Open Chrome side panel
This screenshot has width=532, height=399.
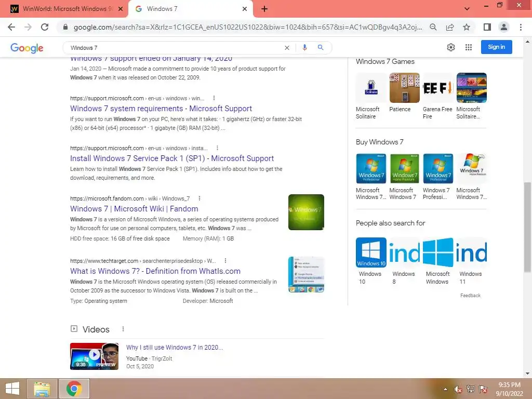pos(487,27)
